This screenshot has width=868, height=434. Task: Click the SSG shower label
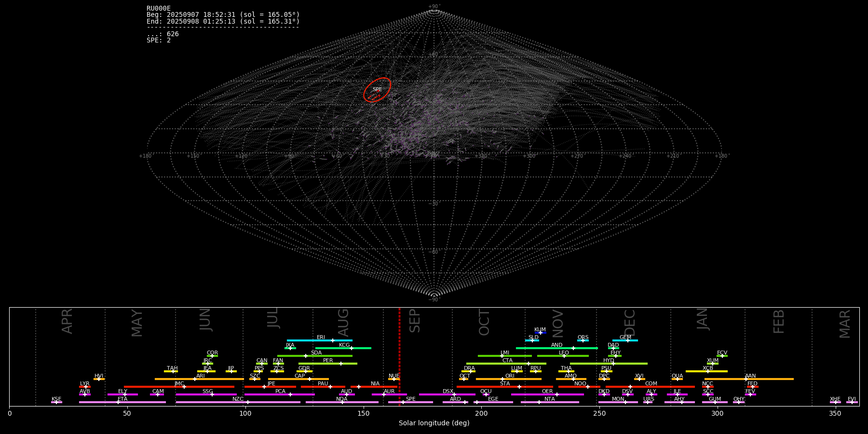click(x=207, y=391)
